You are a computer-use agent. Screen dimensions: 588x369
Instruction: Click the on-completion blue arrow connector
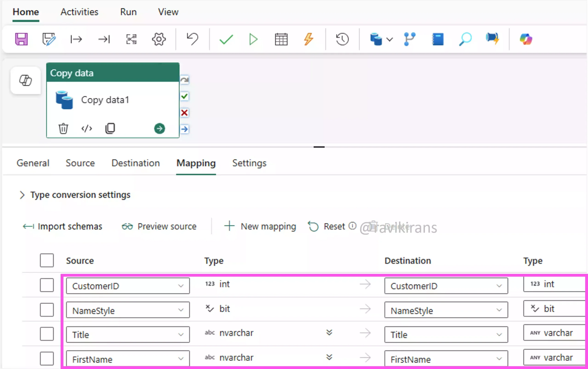[185, 129]
